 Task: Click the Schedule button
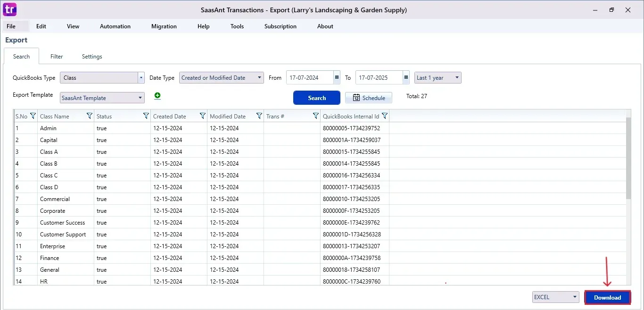[x=369, y=98]
